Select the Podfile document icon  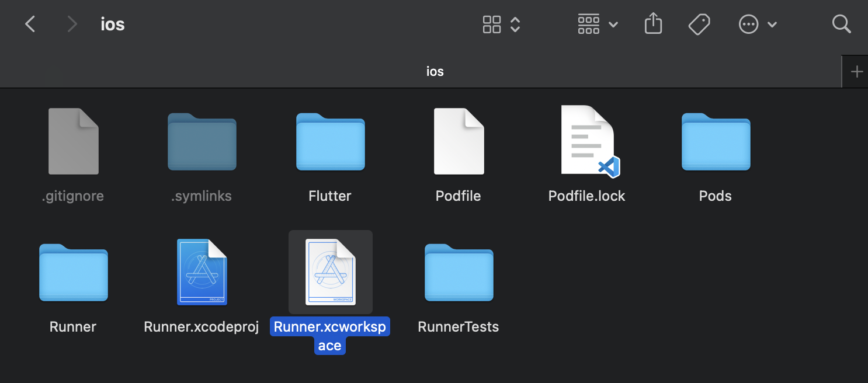coord(459,141)
